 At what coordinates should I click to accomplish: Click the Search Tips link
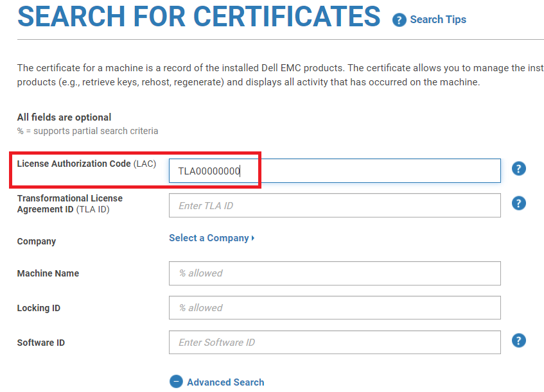437,19
